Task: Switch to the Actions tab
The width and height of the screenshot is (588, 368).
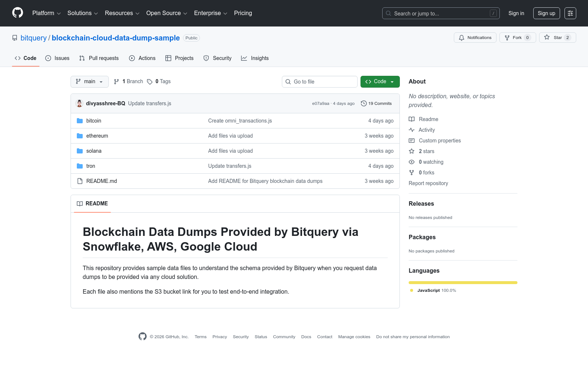Action: [x=142, y=58]
